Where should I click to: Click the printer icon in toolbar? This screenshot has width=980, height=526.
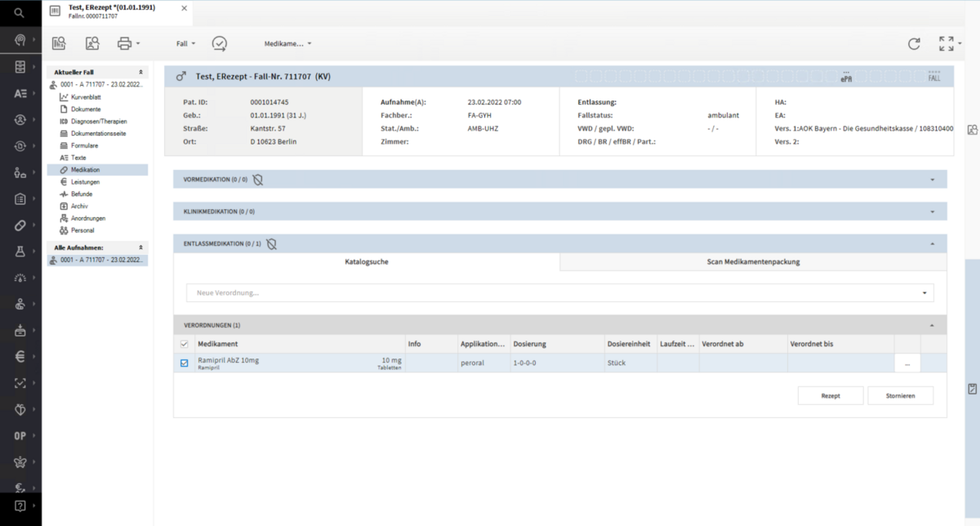pos(124,43)
